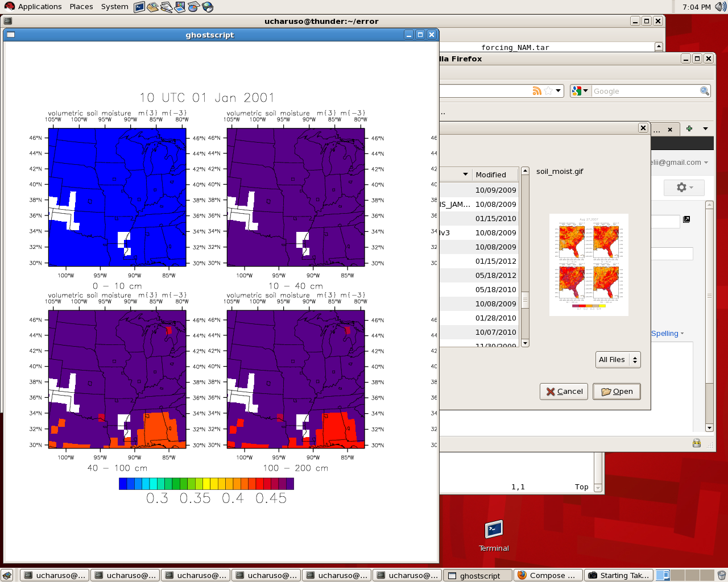Launch terminal from top panel icon
The height and width of the screenshot is (582, 728).
[139, 7]
